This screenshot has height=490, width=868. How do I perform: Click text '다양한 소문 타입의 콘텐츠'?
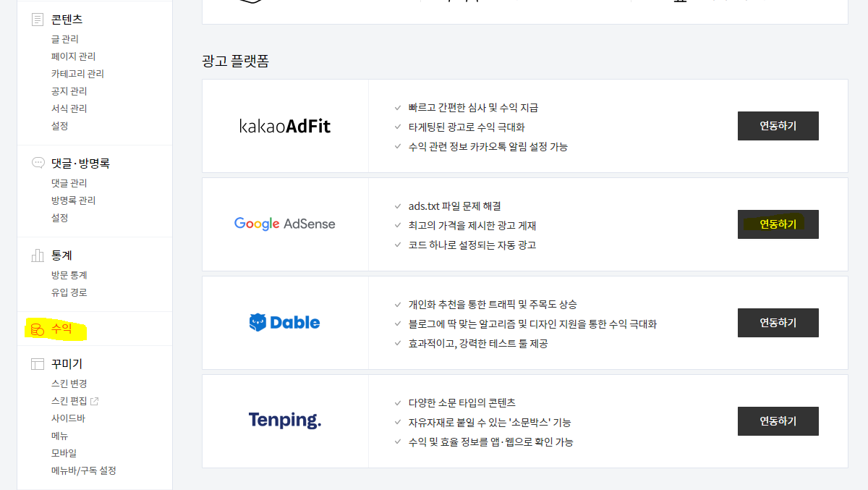pyautogui.click(x=461, y=403)
